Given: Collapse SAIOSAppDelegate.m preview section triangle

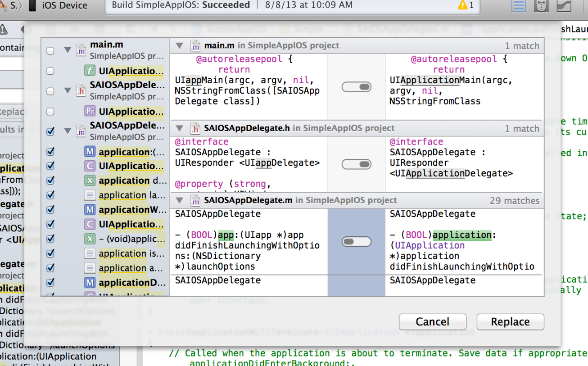Looking at the screenshot, I should [180, 200].
